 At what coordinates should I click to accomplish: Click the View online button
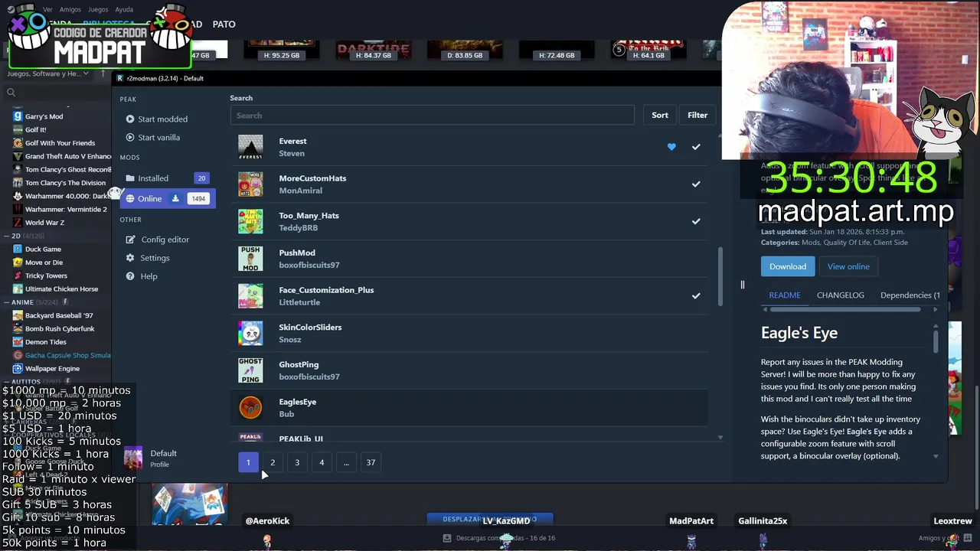(x=848, y=266)
